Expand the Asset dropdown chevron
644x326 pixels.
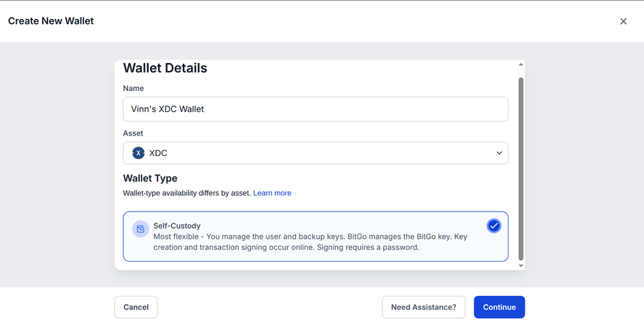click(x=499, y=153)
